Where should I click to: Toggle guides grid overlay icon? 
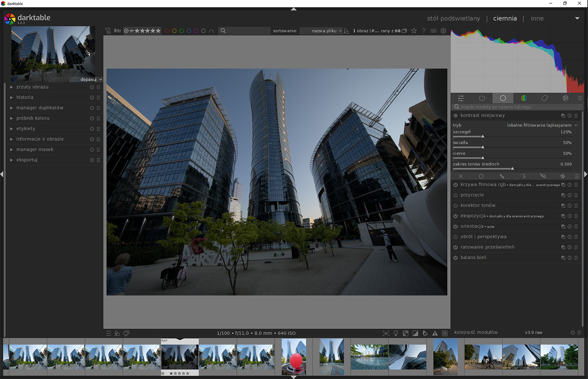pyautogui.click(x=445, y=333)
